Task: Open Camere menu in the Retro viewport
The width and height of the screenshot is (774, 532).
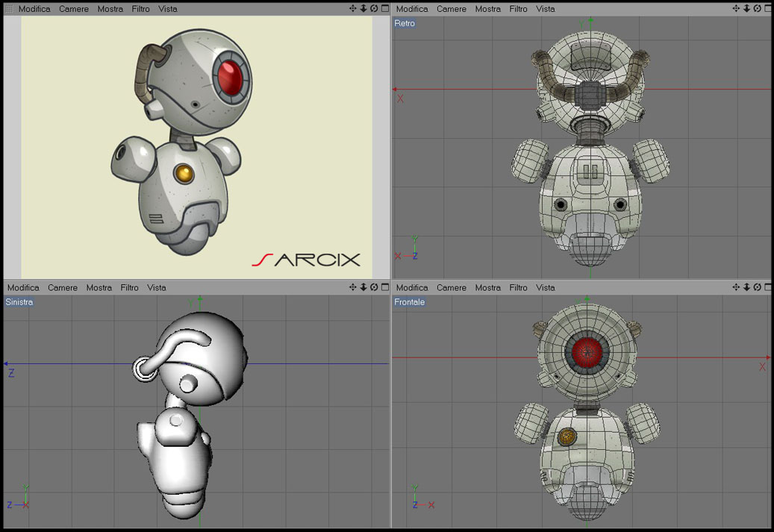Action: (x=451, y=9)
